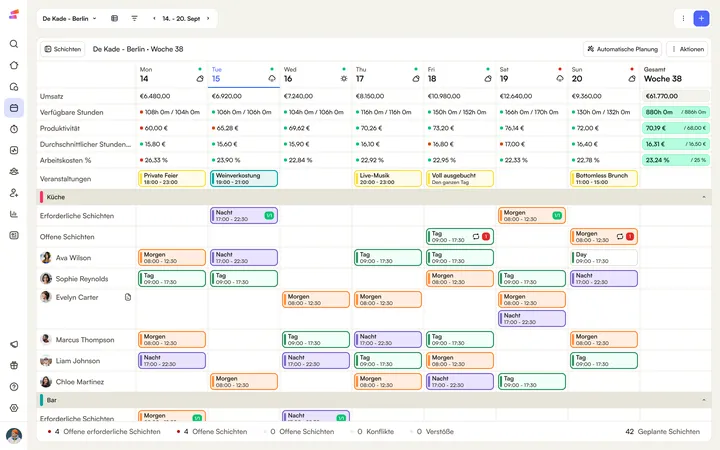Open the Bottomless Brunch event on Sunday
The image size is (720, 450).
click(x=604, y=179)
